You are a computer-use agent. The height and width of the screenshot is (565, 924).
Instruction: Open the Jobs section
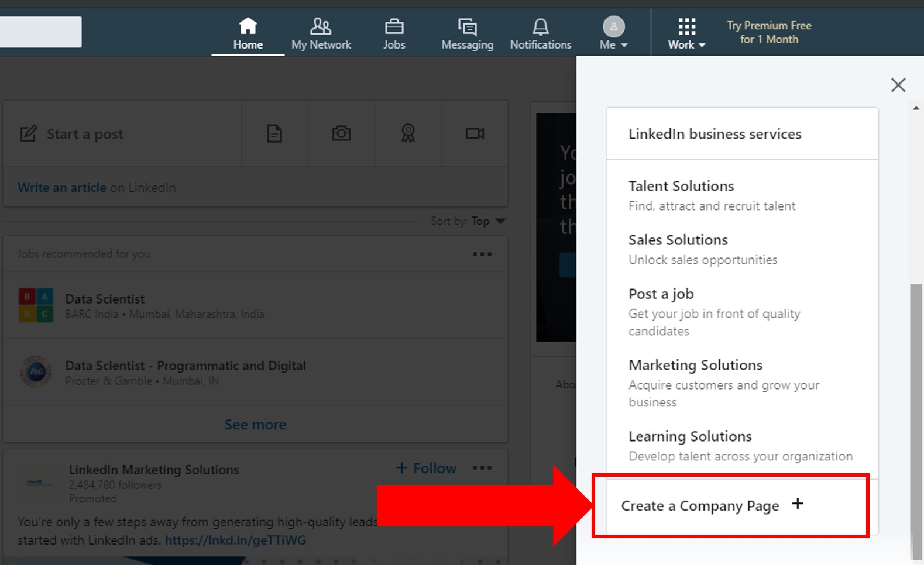click(x=394, y=33)
